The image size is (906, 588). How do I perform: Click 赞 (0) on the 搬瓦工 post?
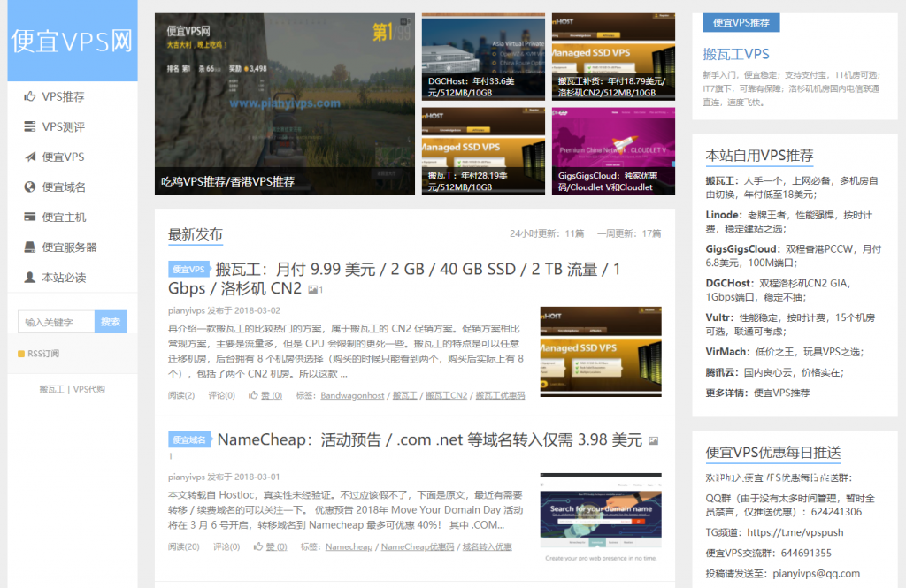click(271, 395)
